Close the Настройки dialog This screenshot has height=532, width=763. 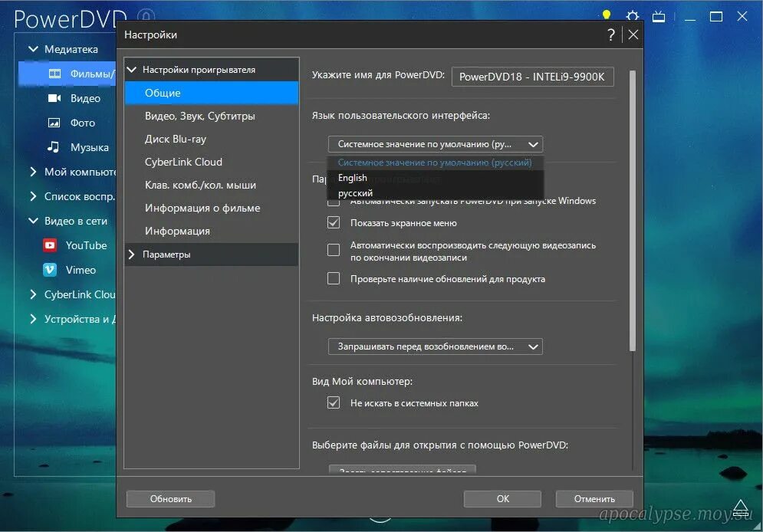[633, 34]
